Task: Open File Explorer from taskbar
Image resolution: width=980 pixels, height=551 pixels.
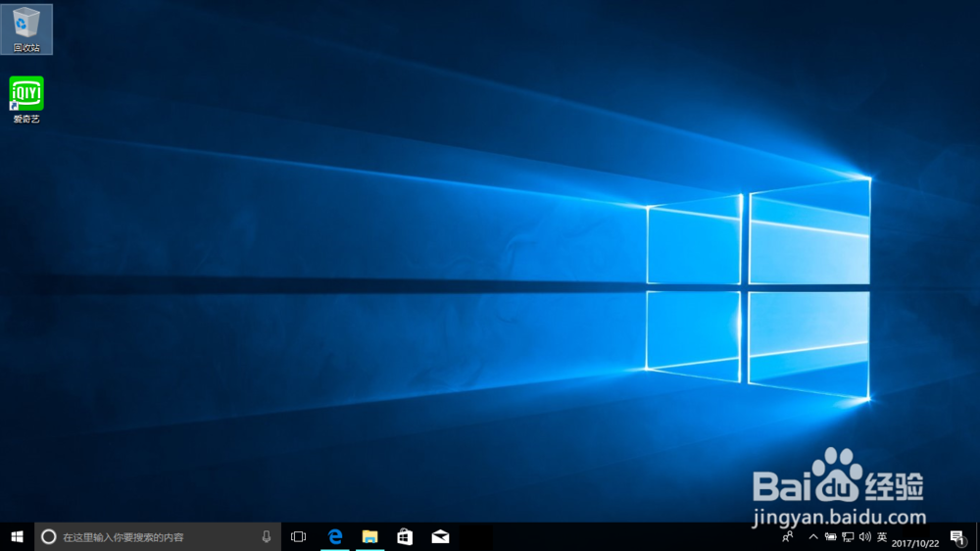Action: point(370,536)
